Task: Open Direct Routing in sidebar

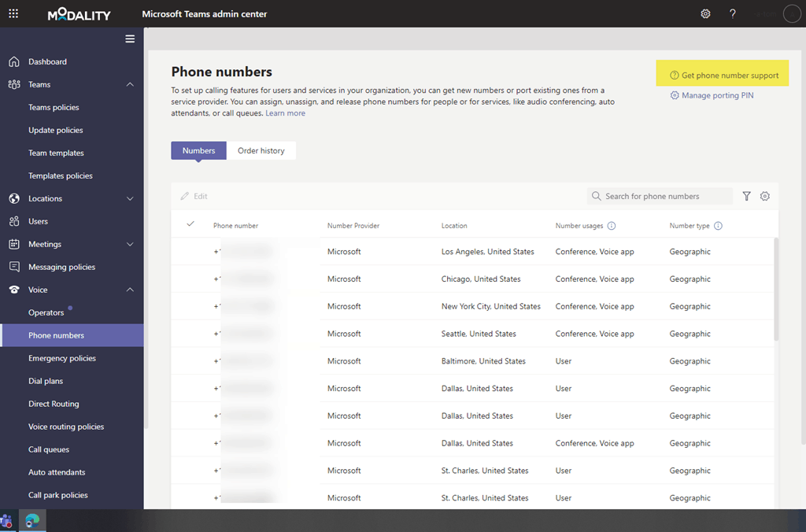Action: coord(54,404)
